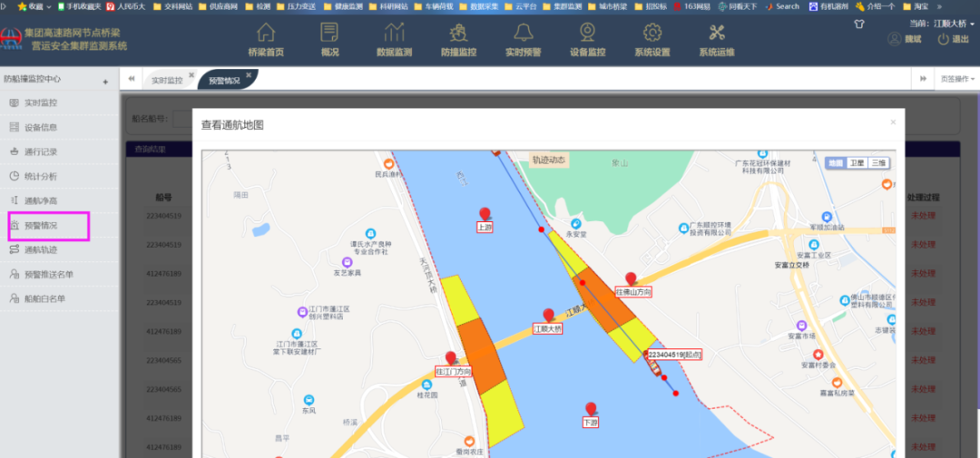This screenshot has height=458, width=980.
Task: Switch to the 实时监控 tab
Action: (x=166, y=81)
